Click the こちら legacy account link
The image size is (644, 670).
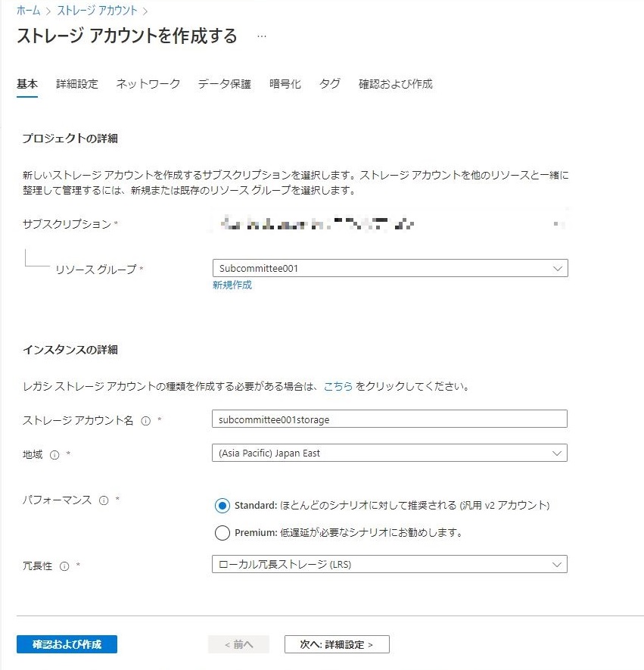tap(338, 386)
